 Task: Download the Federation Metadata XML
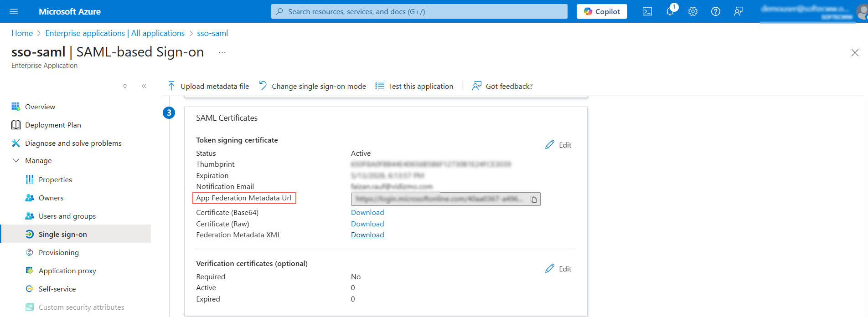[367, 235]
